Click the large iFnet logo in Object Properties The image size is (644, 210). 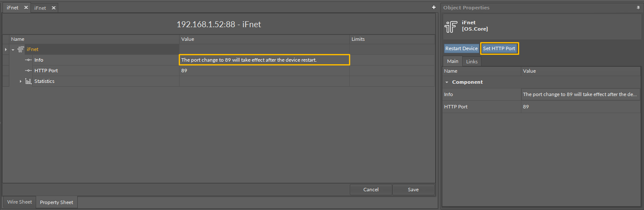click(x=451, y=26)
